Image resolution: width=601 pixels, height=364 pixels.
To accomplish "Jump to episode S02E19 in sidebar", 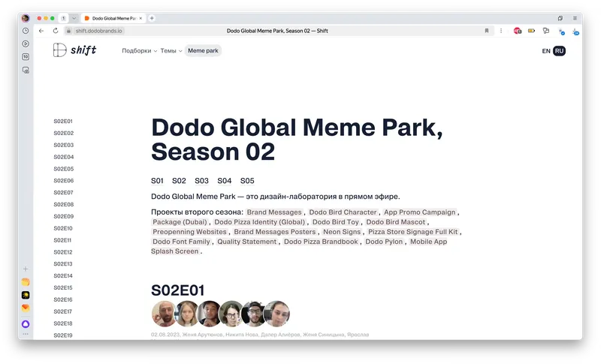I will tap(63, 335).
